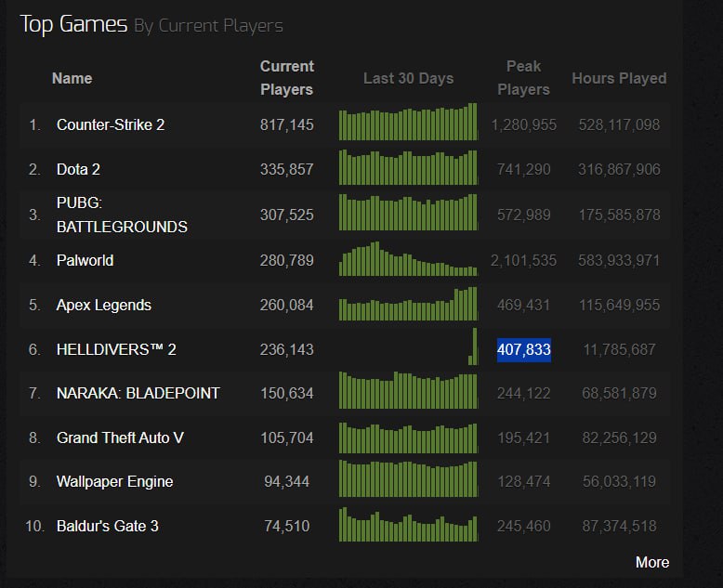Click the Baldur's Gate 3 link
The image size is (723, 588).
pyautogui.click(x=107, y=526)
